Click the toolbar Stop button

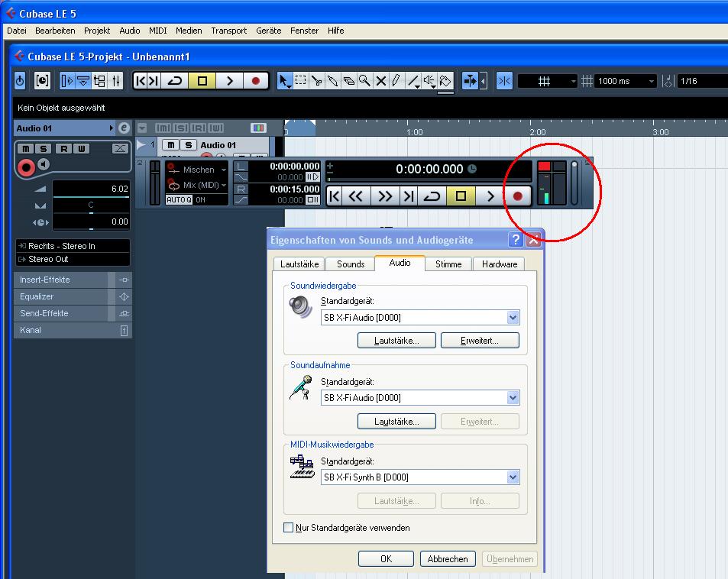(202, 81)
